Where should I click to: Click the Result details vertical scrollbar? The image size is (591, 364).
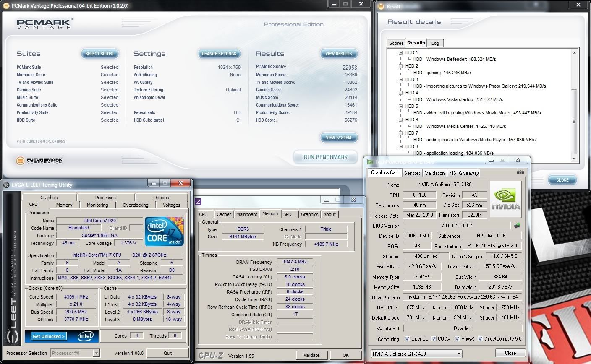574,122
